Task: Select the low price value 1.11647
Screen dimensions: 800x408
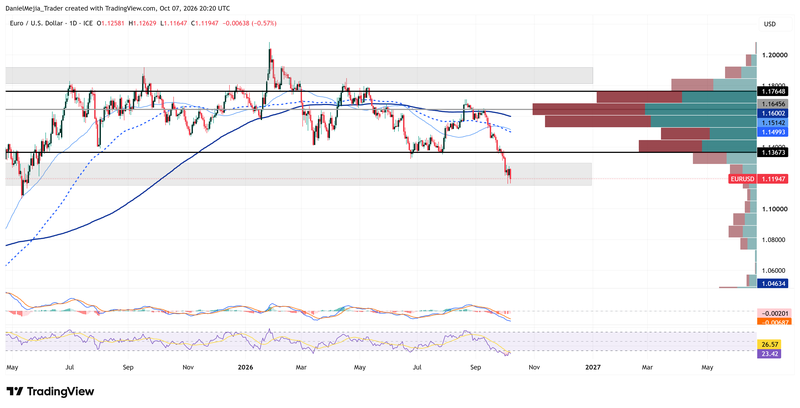Action: coord(174,23)
